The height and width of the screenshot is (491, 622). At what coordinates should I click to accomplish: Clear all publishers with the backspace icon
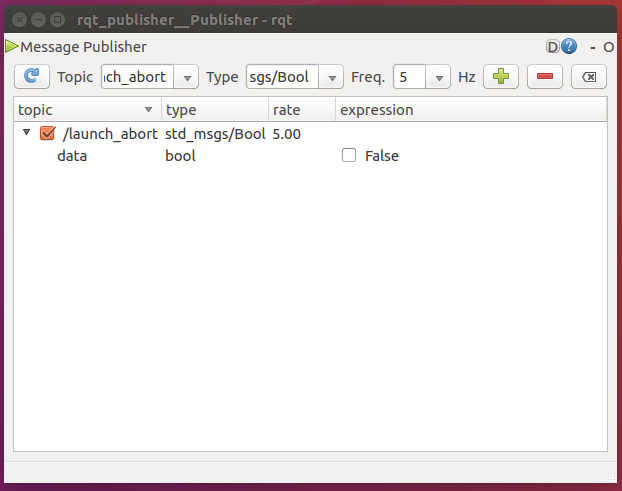[x=589, y=77]
